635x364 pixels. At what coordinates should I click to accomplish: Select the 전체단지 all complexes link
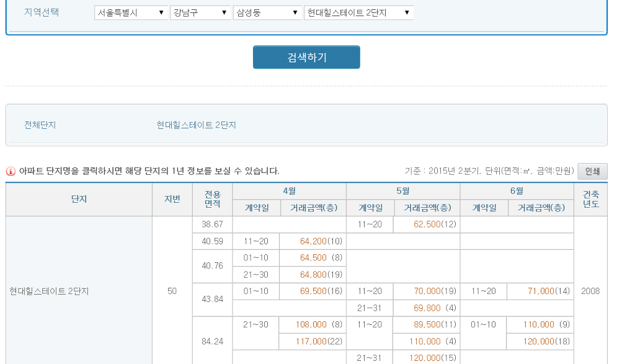click(x=40, y=125)
